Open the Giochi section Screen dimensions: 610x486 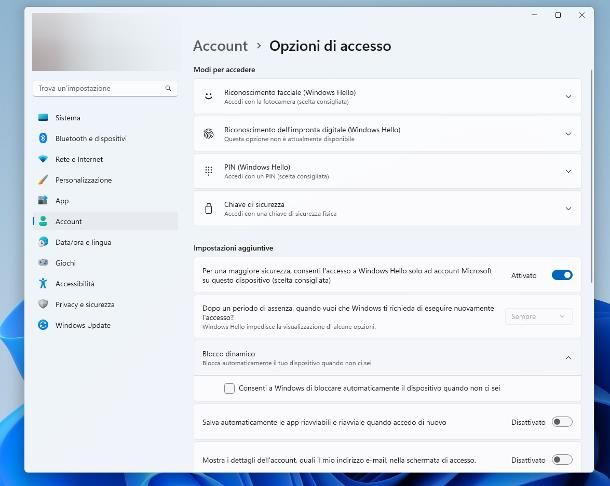click(x=105, y=263)
